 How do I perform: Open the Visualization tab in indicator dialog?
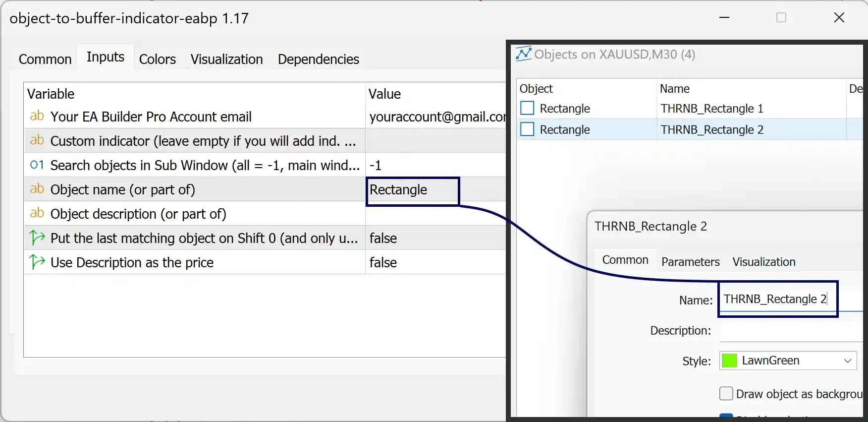click(x=226, y=59)
